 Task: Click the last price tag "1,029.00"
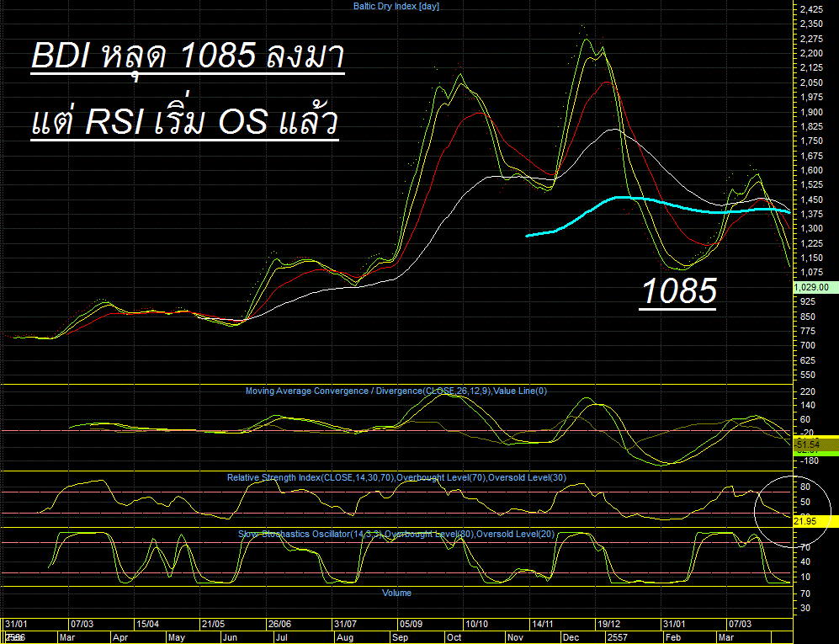[815, 287]
